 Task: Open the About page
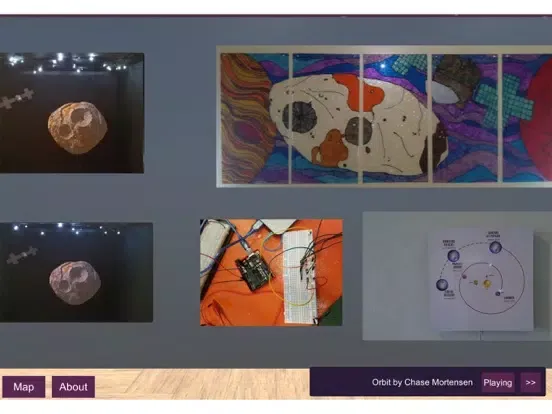tap(73, 387)
